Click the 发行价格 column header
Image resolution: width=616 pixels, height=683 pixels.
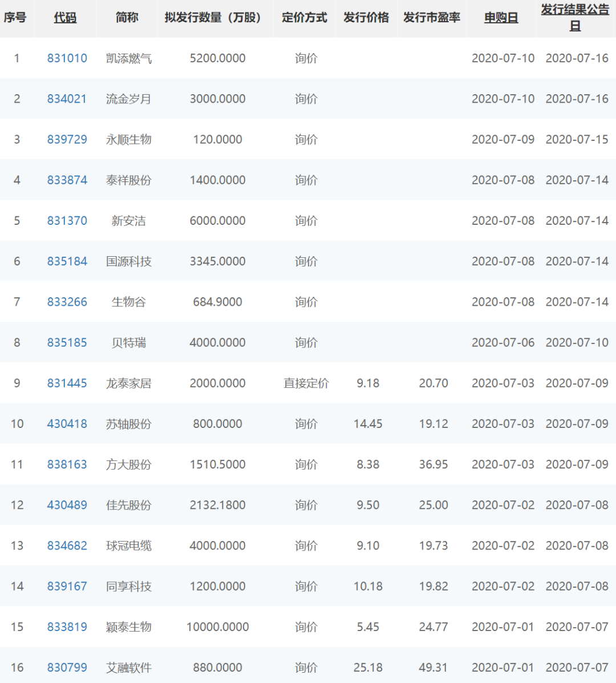coord(366,18)
